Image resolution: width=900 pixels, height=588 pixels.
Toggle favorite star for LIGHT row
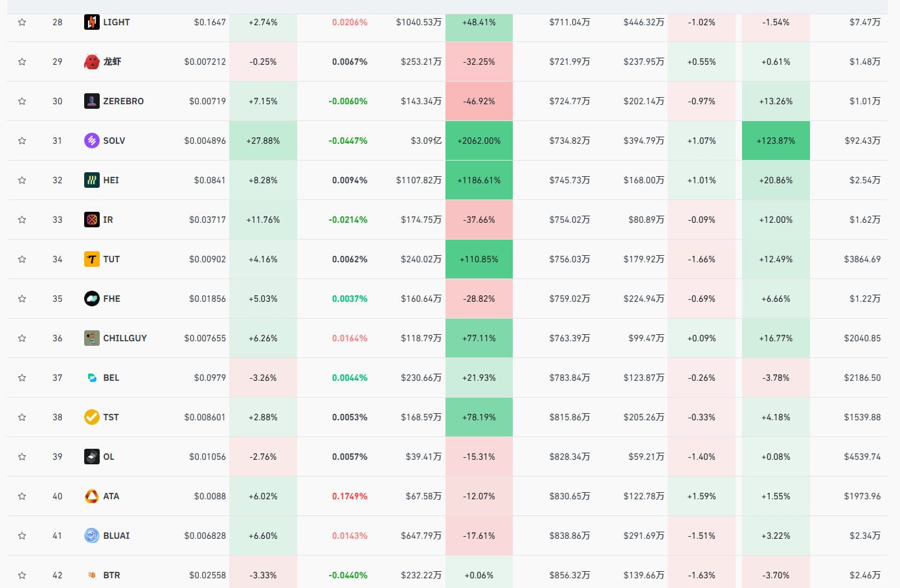pyautogui.click(x=22, y=22)
